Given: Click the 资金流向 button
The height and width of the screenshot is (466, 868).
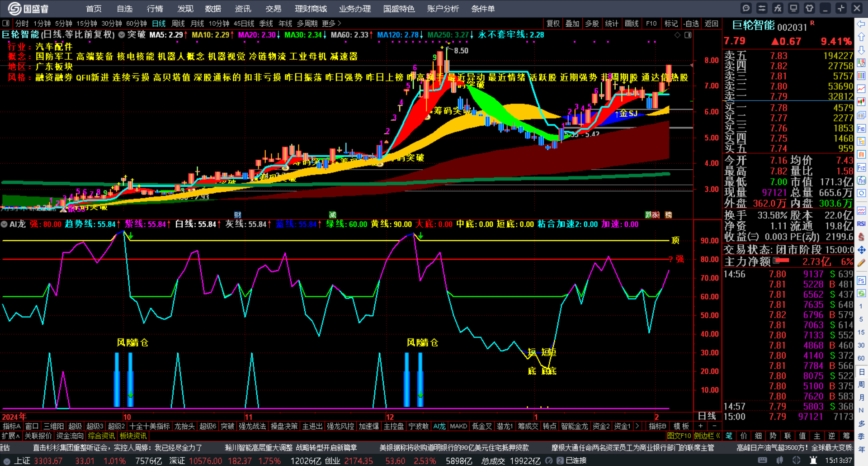Looking at the screenshot, I should [70, 436].
